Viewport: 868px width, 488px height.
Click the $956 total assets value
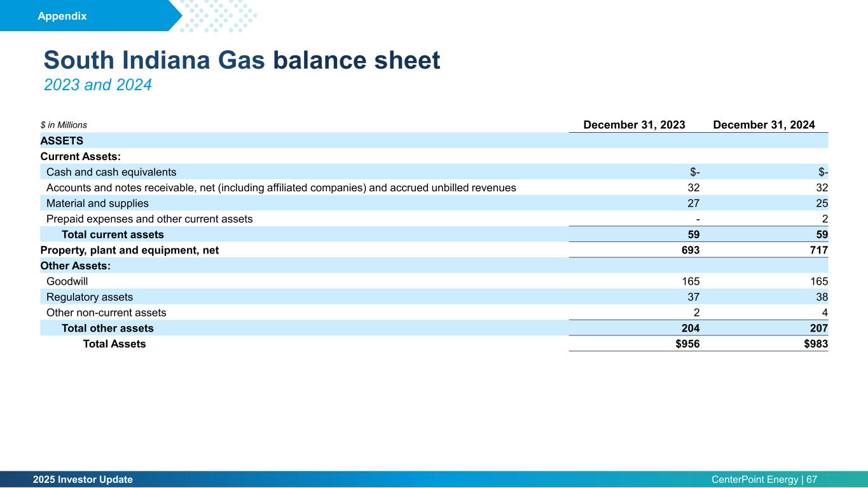686,344
